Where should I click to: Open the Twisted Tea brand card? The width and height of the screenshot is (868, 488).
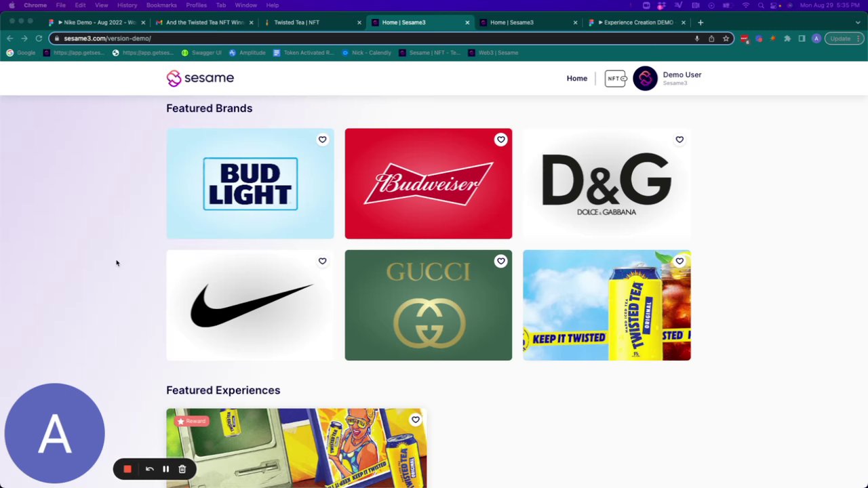click(607, 305)
